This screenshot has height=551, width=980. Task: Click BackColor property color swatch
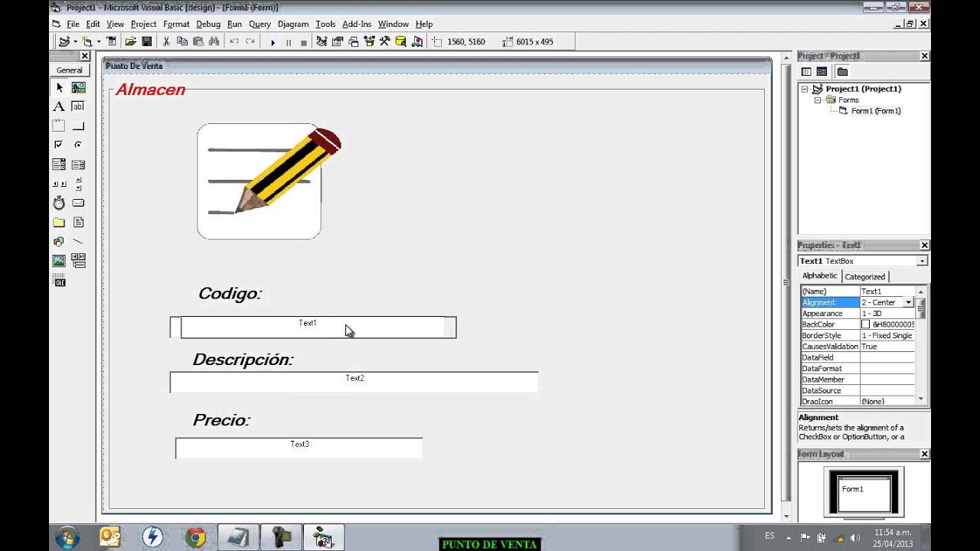pyautogui.click(x=865, y=324)
